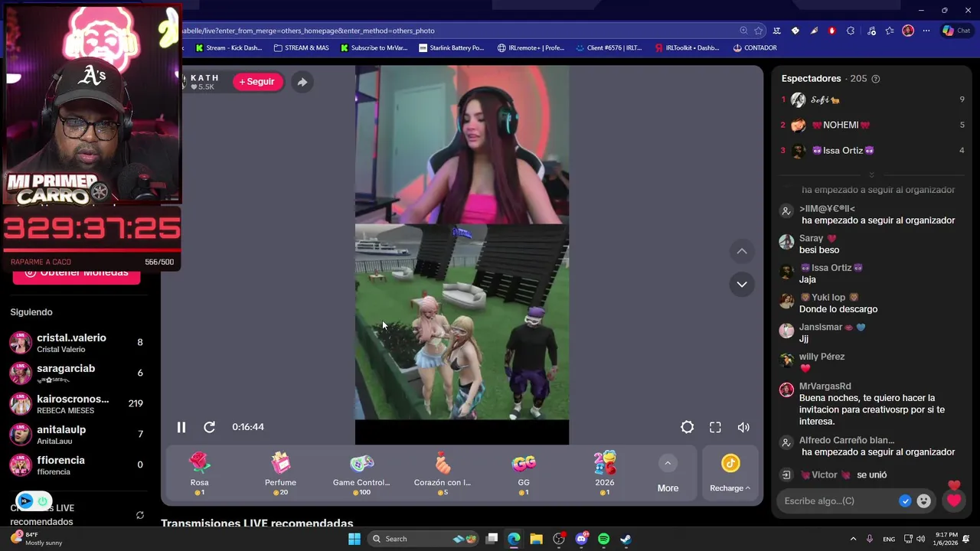Send a Rosa gift

coord(199,473)
